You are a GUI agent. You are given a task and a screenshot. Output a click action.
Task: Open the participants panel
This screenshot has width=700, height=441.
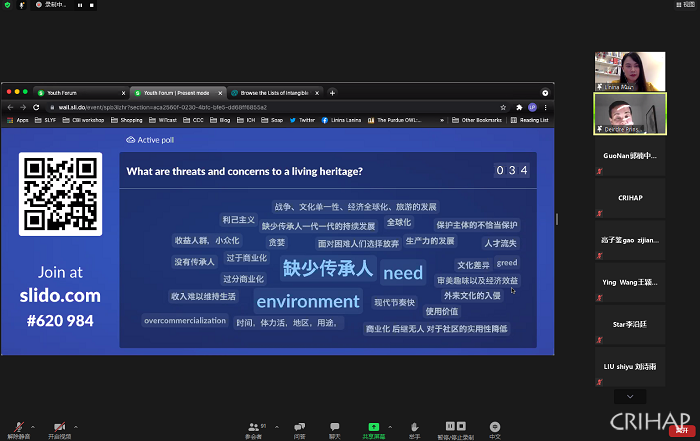click(253, 425)
